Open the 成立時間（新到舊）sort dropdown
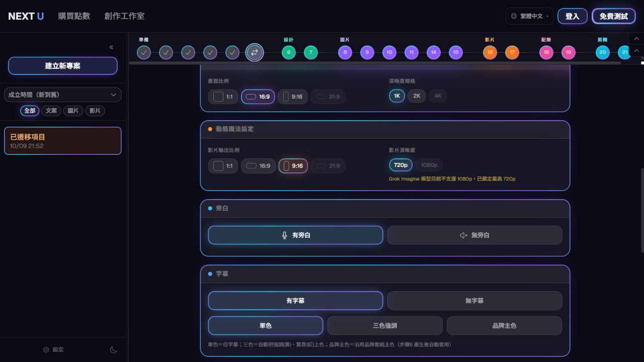Screen dimensions: 644x362 tap(63, 95)
